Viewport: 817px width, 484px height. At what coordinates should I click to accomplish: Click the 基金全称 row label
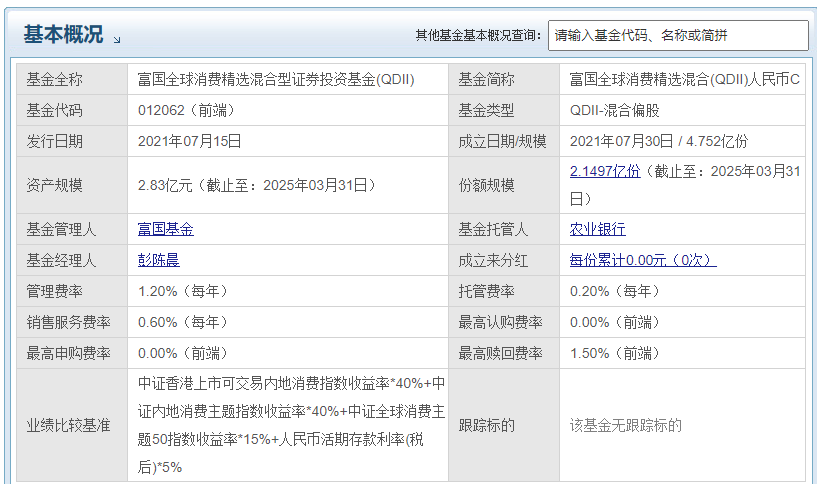[54, 79]
